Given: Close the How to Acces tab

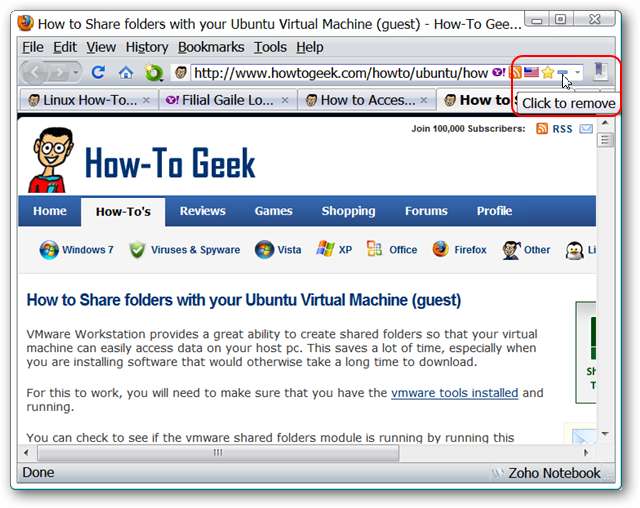Looking at the screenshot, I should [424, 100].
